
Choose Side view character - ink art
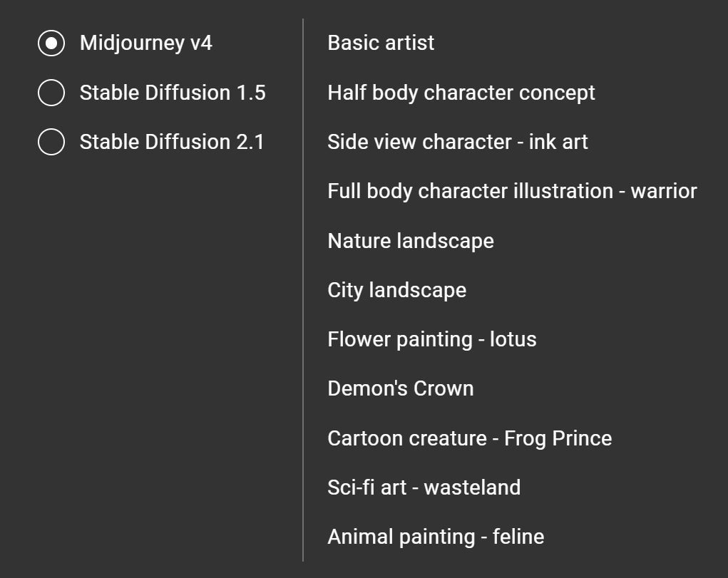coord(457,142)
